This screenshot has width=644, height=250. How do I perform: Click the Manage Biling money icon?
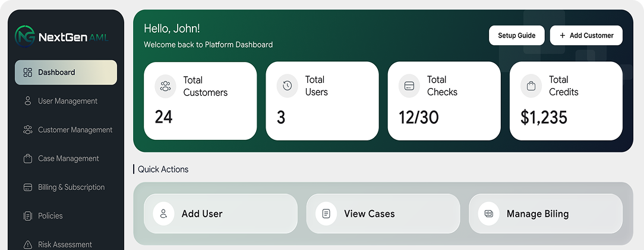tap(489, 214)
